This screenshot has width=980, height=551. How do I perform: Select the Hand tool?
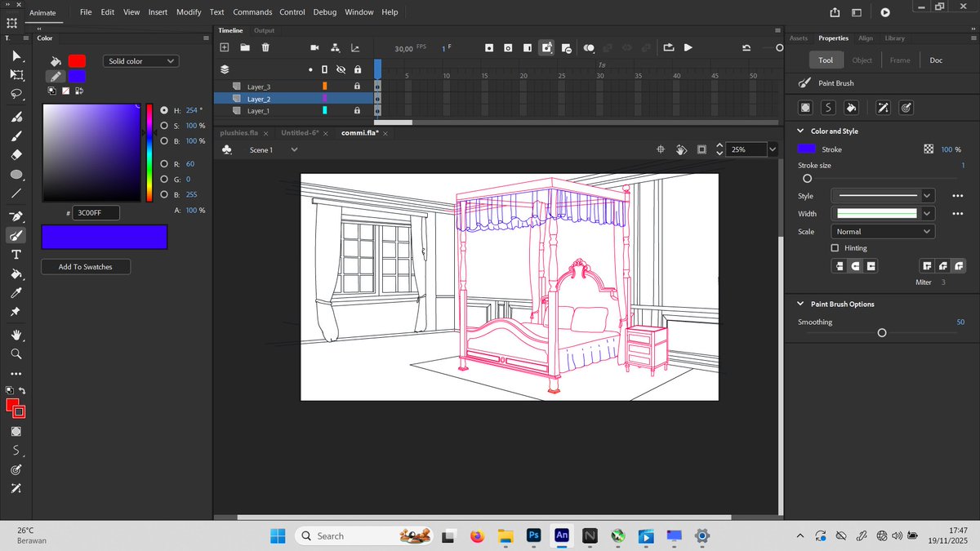click(x=16, y=335)
